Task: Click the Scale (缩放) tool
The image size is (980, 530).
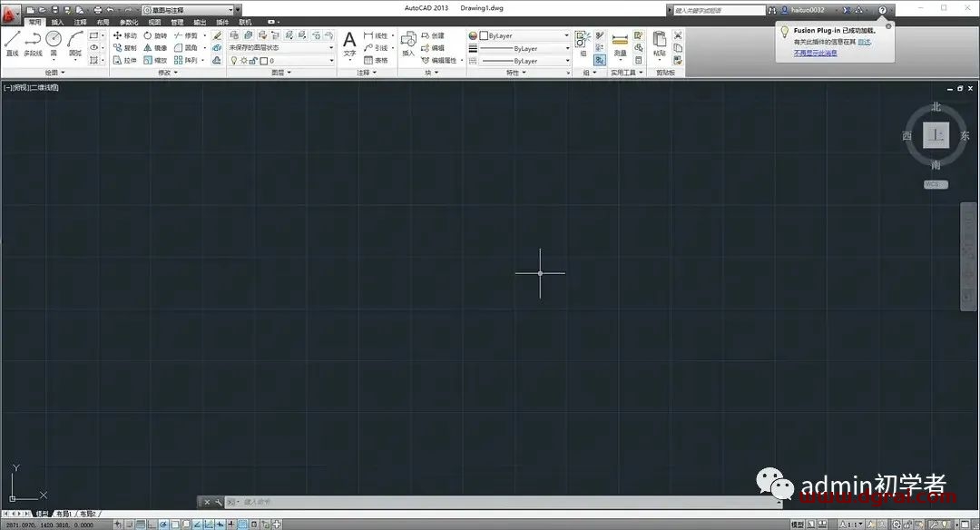Action: coord(155,61)
